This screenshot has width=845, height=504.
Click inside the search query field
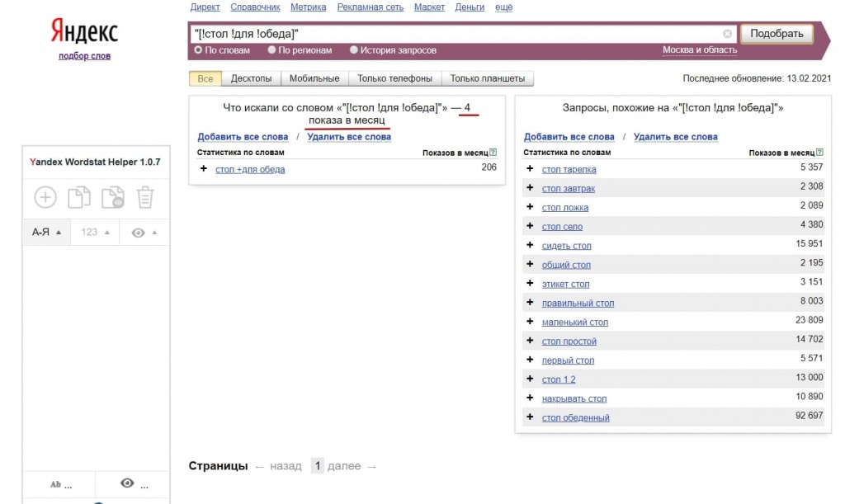coord(454,34)
